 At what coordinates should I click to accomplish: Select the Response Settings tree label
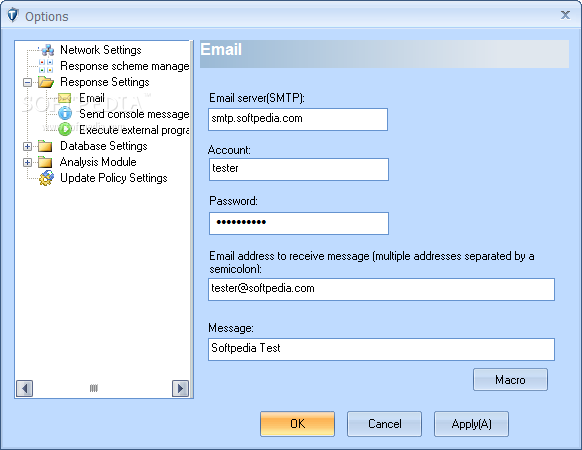[x=105, y=82]
